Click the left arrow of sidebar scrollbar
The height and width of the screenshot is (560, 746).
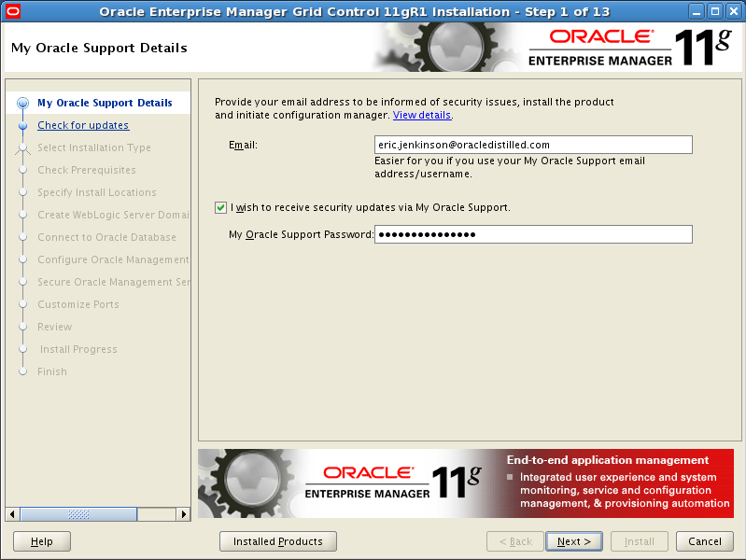12,514
